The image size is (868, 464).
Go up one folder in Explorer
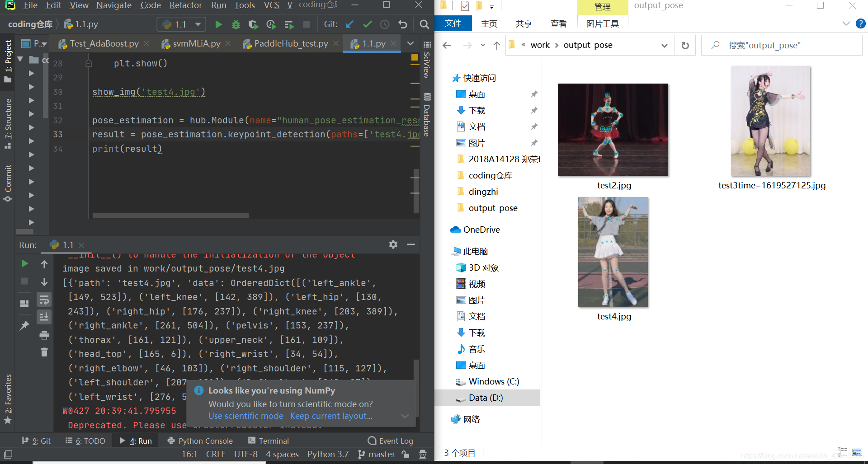click(x=497, y=45)
